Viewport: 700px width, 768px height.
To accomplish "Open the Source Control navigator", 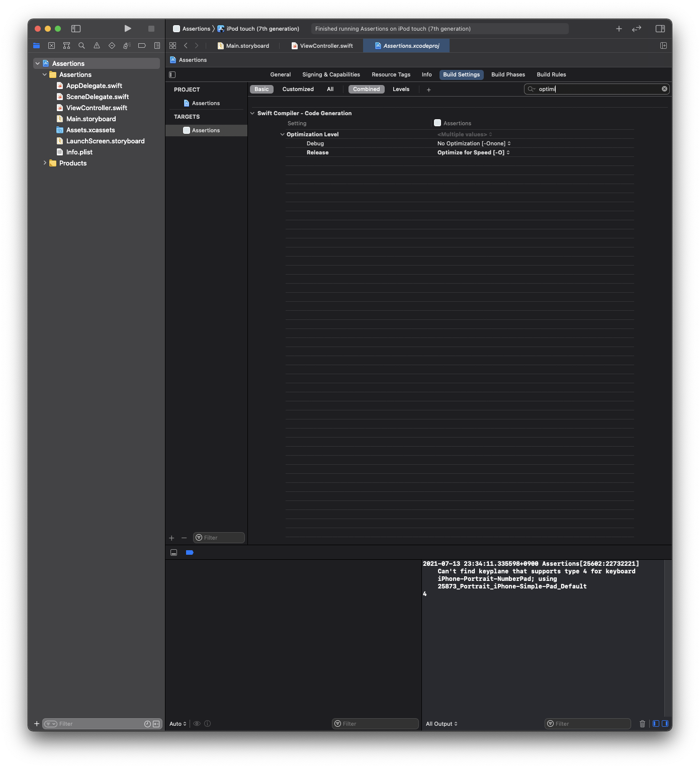I will pos(51,46).
